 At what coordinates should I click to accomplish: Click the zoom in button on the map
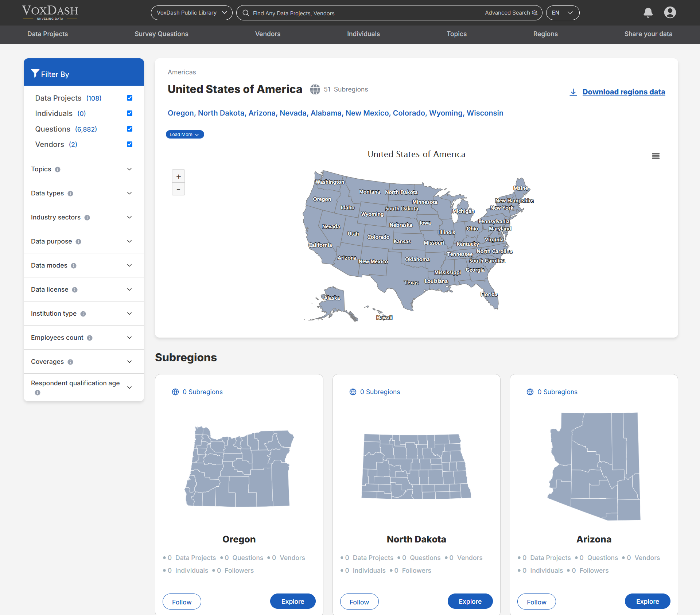pos(178,176)
